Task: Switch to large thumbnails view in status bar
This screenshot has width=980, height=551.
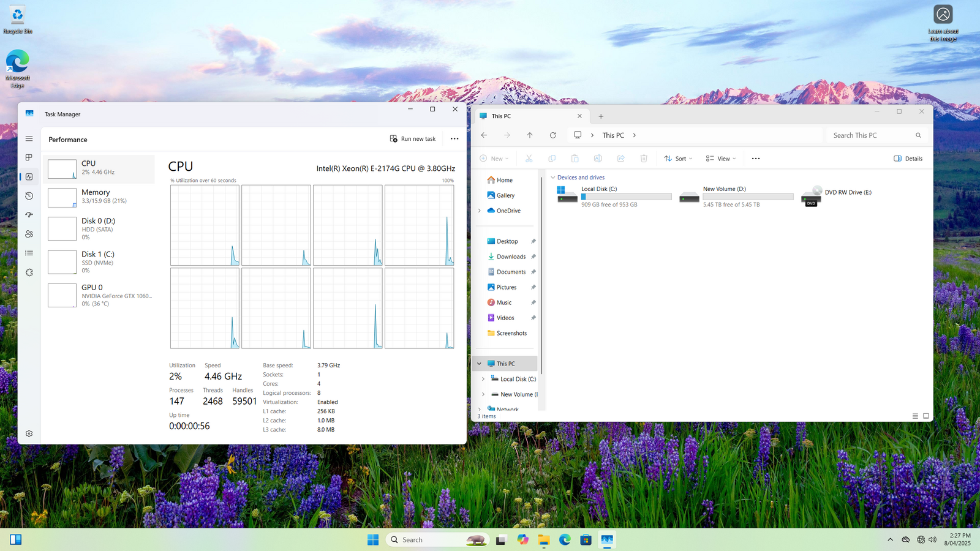Action: point(926,416)
